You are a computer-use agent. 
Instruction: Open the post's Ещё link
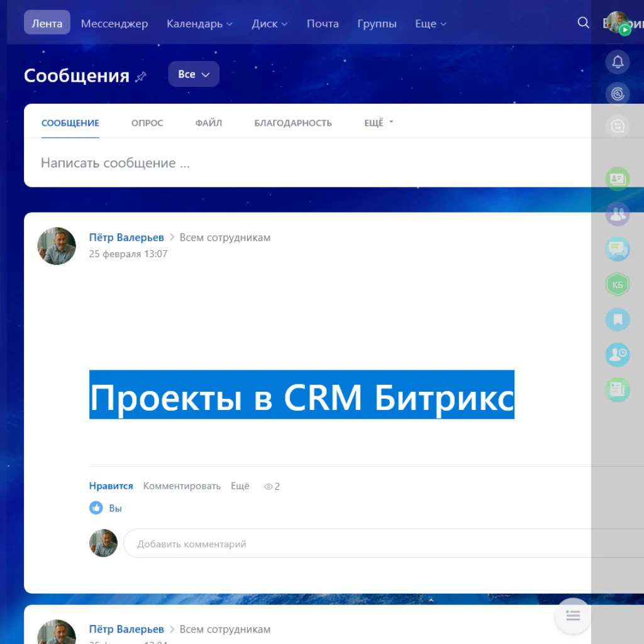[x=240, y=486]
